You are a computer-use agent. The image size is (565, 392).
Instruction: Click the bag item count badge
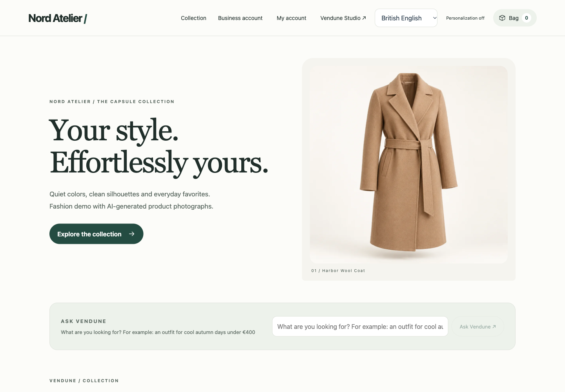(x=527, y=18)
